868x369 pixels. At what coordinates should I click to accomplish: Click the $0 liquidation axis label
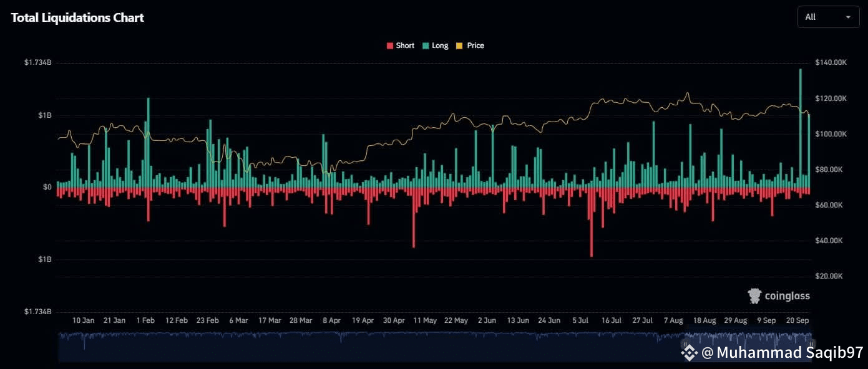(47, 187)
